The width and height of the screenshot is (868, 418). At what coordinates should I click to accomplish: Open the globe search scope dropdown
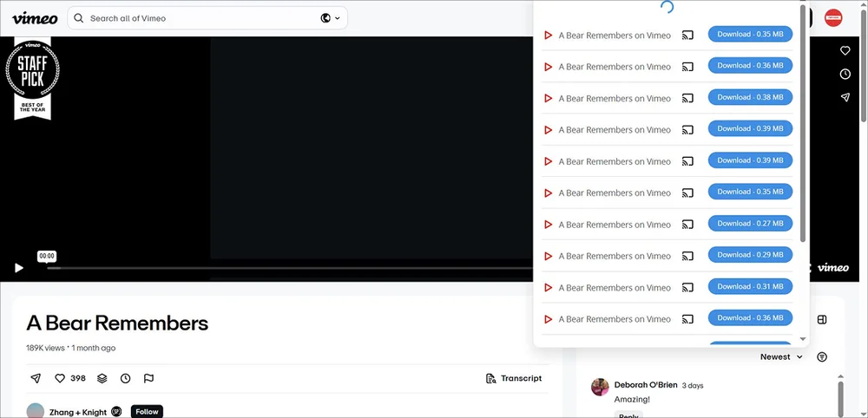coord(330,18)
